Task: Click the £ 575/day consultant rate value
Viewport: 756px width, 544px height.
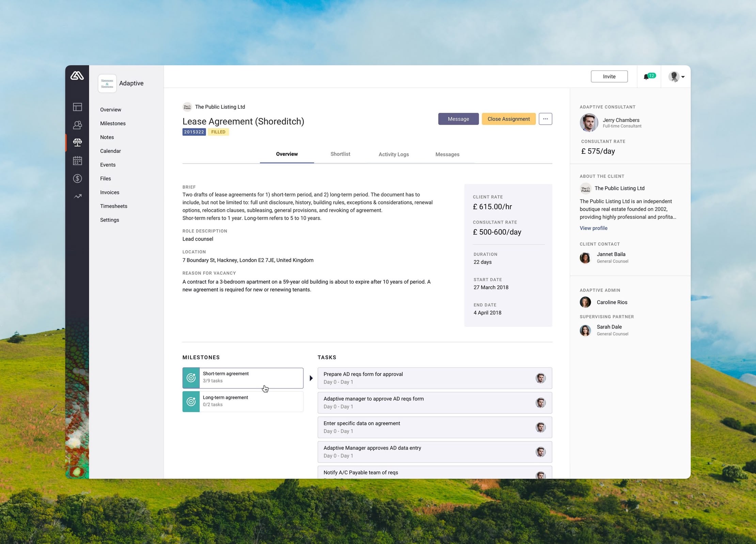Action: 598,151
